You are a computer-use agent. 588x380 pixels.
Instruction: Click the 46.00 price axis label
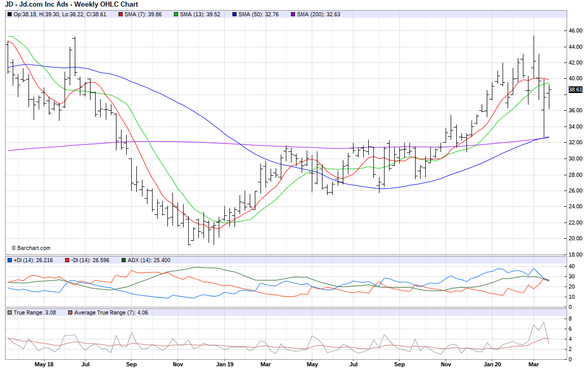click(576, 30)
